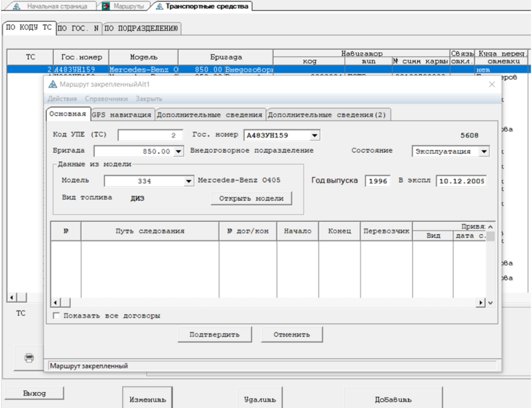Switch to the ПО КОДУ ТС tab
The height and width of the screenshot is (408, 532).
pyautogui.click(x=29, y=28)
